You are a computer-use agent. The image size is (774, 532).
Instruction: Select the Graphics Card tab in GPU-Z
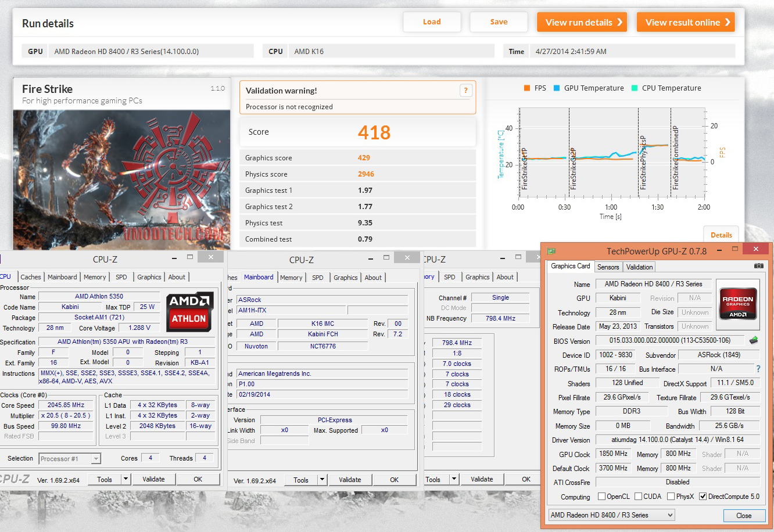point(571,266)
